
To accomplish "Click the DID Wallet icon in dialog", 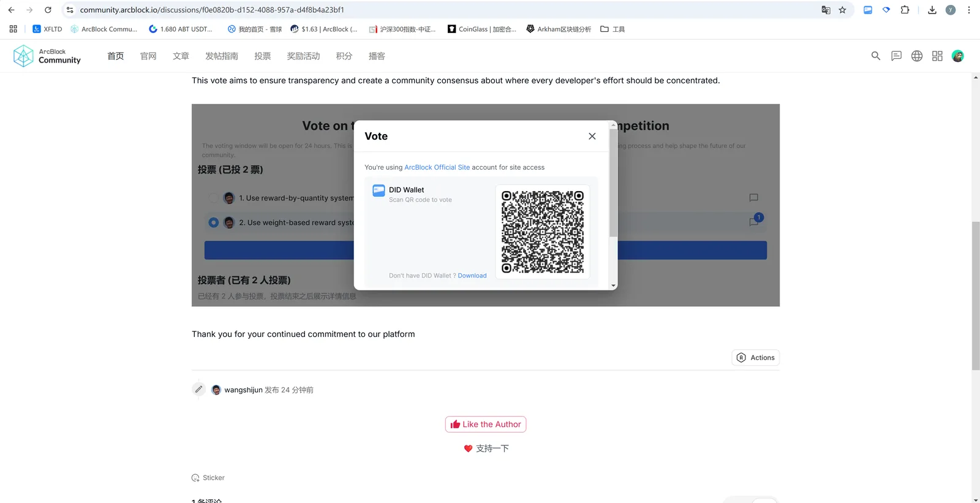I will pyautogui.click(x=379, y=191).
